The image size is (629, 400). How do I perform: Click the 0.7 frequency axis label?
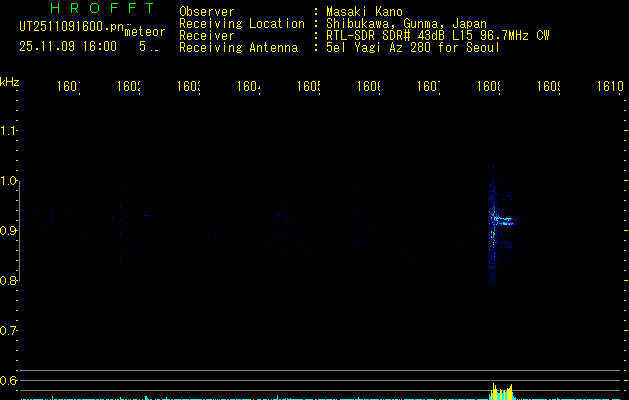(x=8, y=331)
